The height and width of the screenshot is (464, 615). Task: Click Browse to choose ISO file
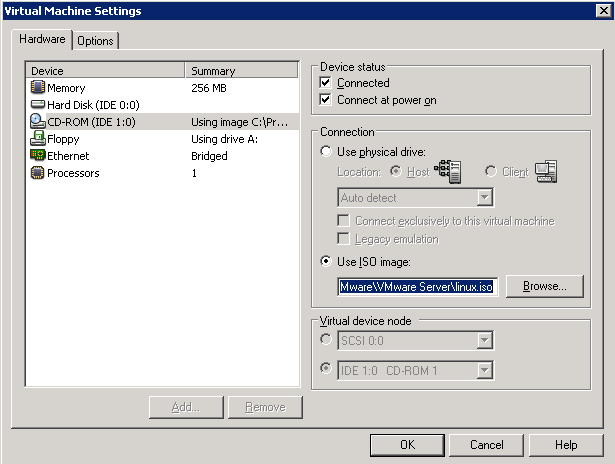(545, 286)
